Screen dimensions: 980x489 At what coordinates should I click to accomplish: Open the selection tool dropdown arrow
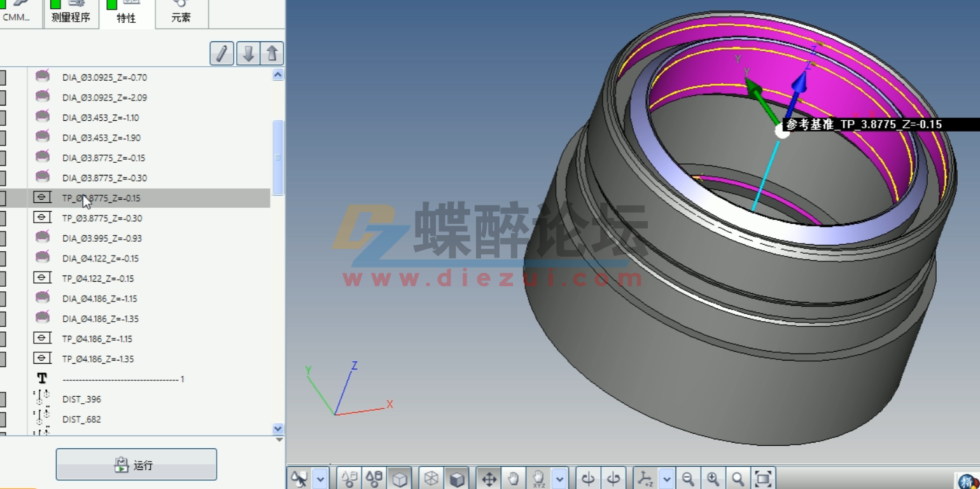coord(320,478)
